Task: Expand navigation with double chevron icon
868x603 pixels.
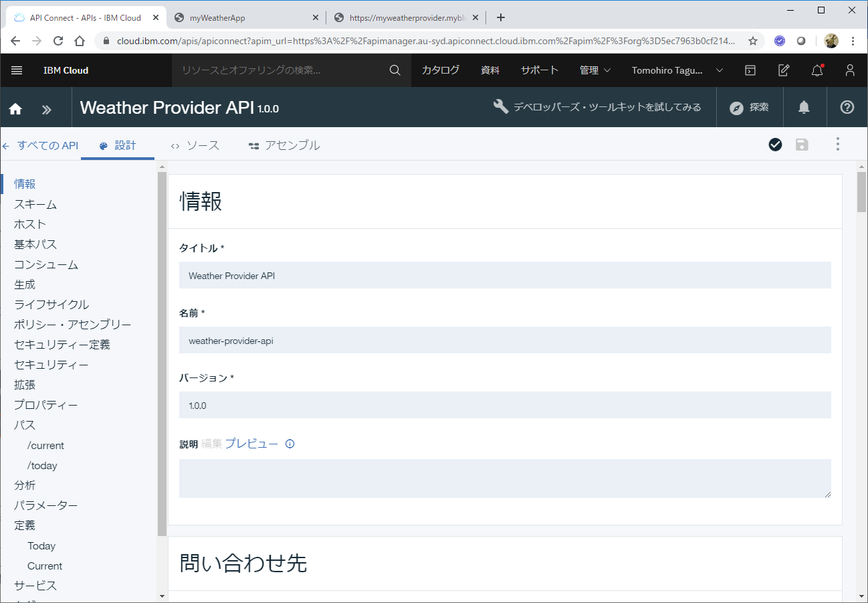Action: [46, 109]
